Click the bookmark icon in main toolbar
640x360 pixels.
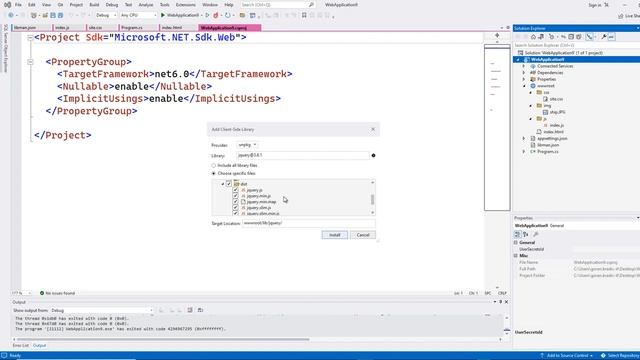304,15
